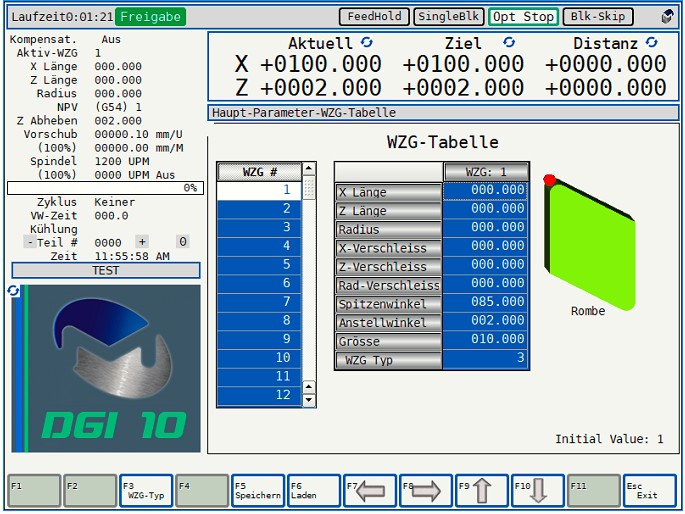685x514 pixels.
Task: Select tool number 10 in WZG list
Action: click(x=259, y=358)
